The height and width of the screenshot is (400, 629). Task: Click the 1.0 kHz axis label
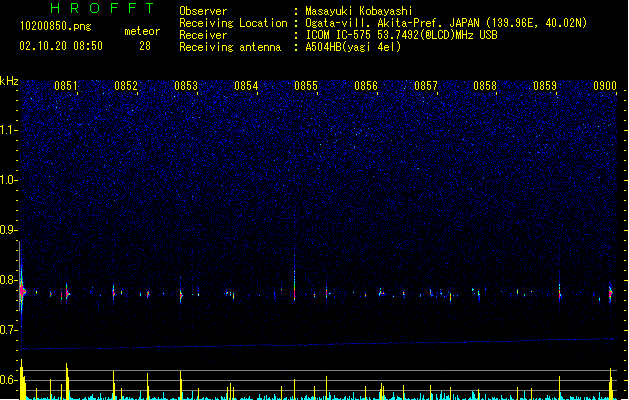coord(8,180)
